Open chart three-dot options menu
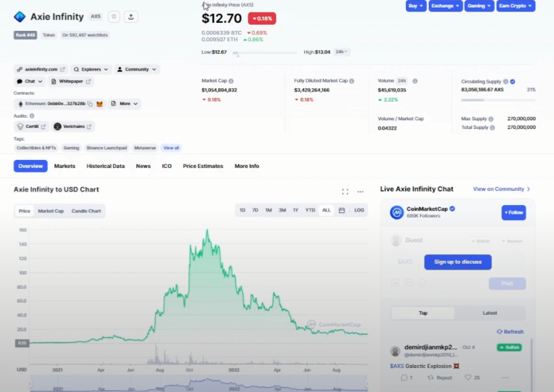 (x=360, y=192)
